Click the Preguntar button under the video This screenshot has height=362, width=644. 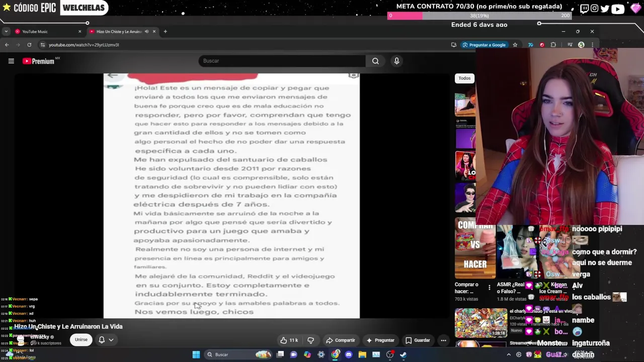pyautogui.click(x=380, y=340)
